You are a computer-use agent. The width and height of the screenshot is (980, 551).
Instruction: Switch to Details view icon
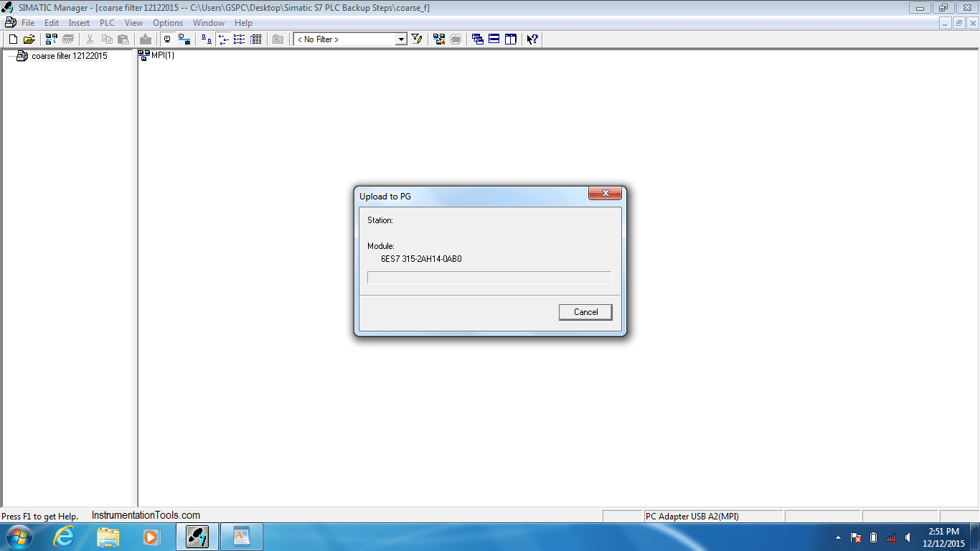(256, 39)
